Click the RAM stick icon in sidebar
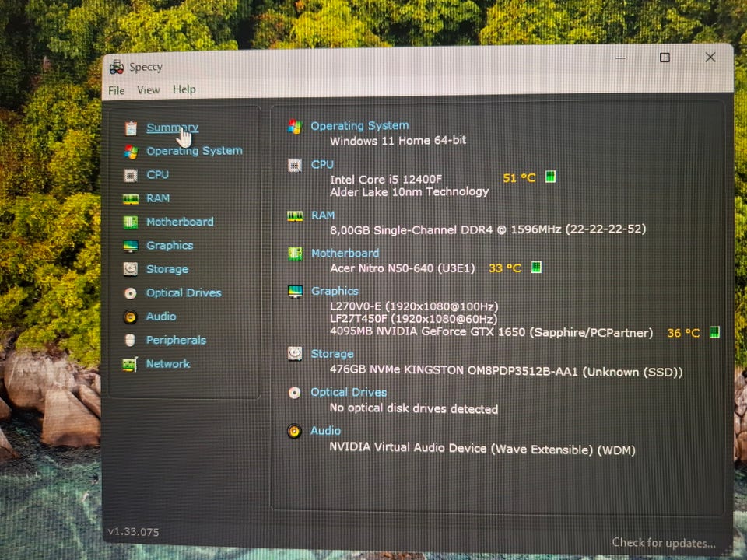 (x=131, y=199)
